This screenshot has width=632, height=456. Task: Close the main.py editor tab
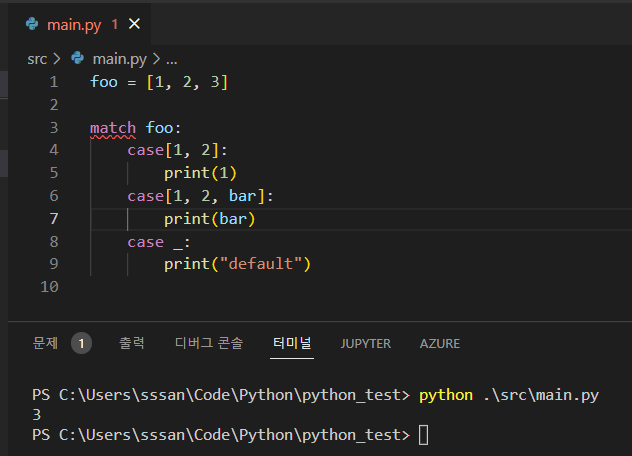(x=135, y=23)
